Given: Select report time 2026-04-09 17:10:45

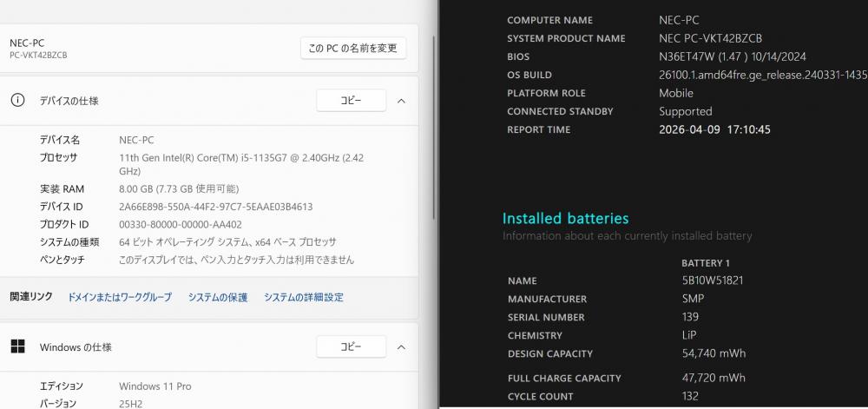Looking at the screenshot, I should coord(714,129).
